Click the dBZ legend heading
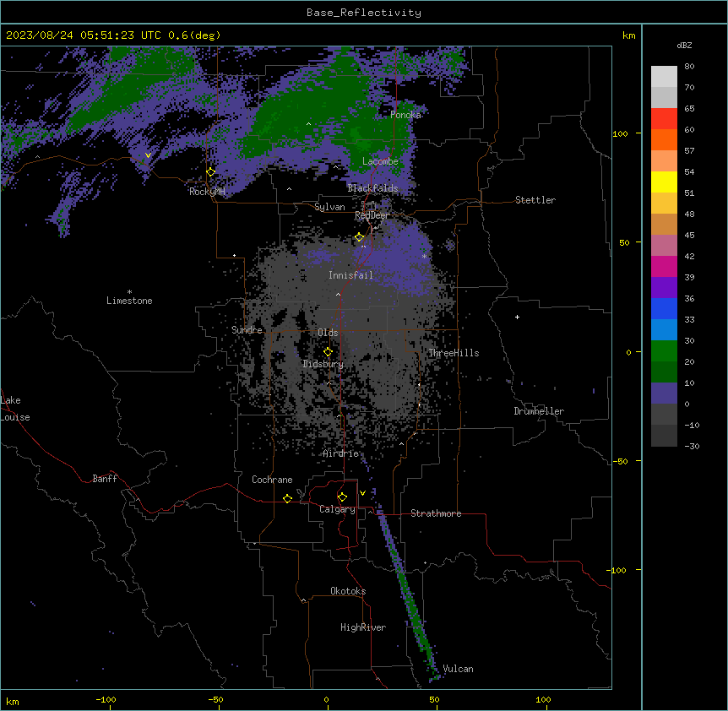The image size is (728, 711). point(684,45)
